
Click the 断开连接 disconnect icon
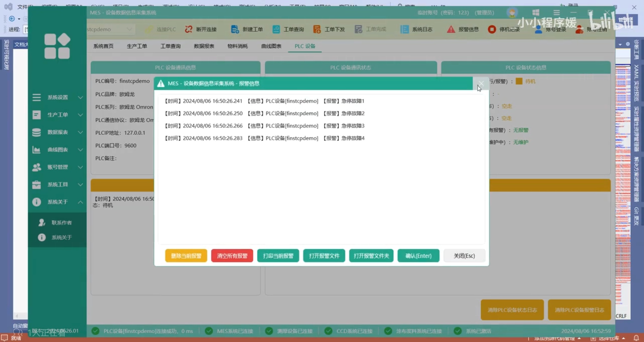pyautogui.click(x=189, y=29)
